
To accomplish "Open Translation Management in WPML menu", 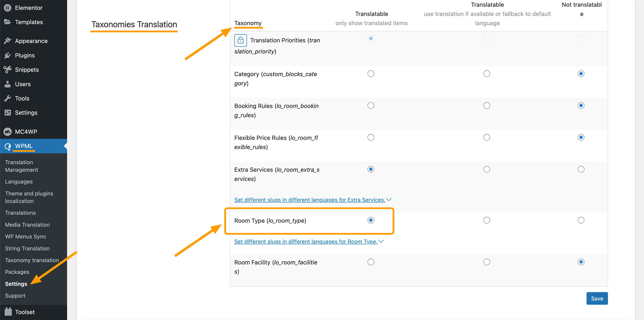I will (x=21, y=166).
